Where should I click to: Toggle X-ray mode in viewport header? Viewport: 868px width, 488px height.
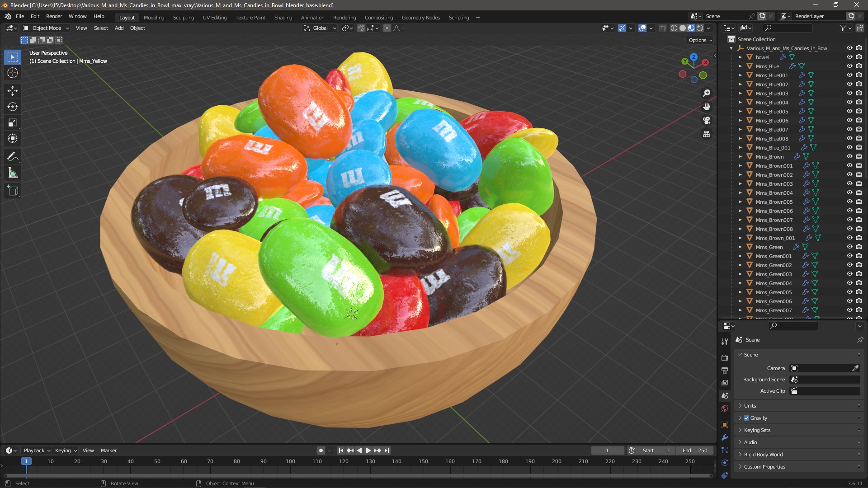(x=662, y=28)
